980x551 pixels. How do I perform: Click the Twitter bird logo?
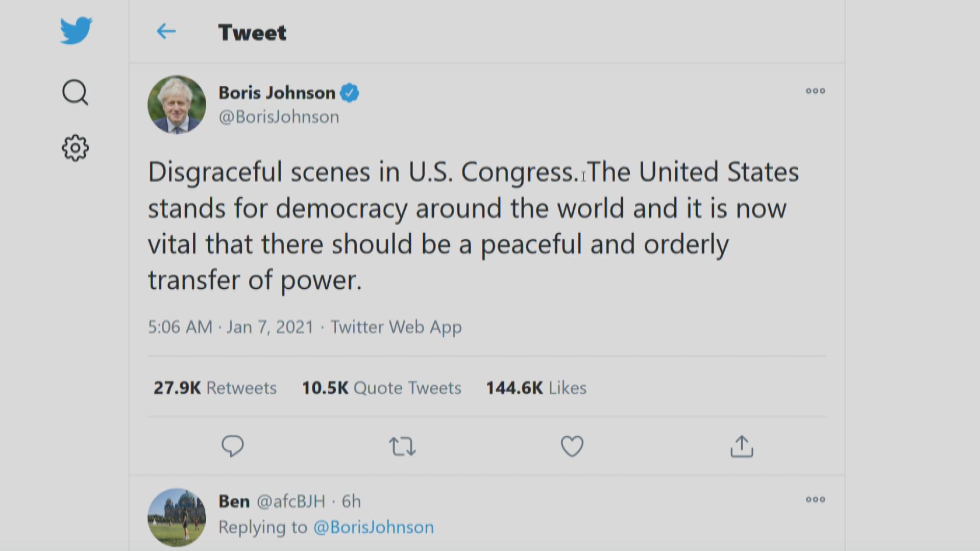click(x=76, y=31)
